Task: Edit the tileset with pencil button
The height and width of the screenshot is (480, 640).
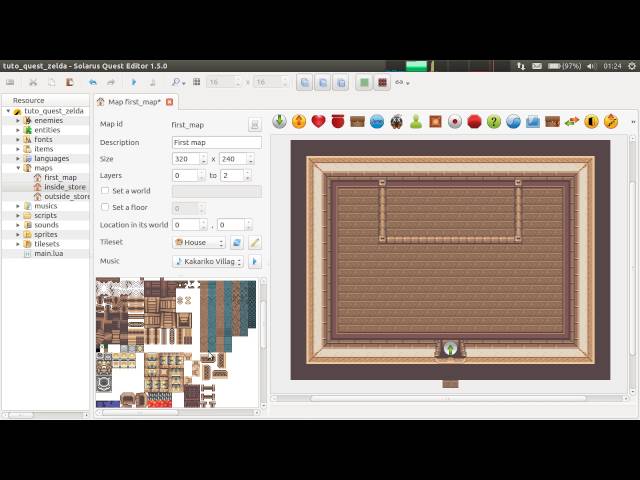Action: pos(255,242)
